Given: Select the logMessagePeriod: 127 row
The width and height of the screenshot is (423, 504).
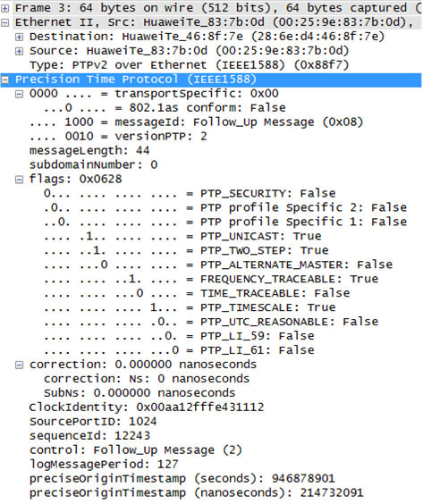Looking at the screenshot, I should (104, 464).
